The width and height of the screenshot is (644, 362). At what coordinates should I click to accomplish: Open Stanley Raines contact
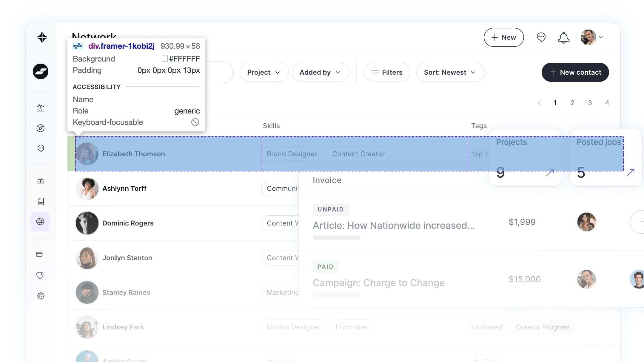[126, 292]
